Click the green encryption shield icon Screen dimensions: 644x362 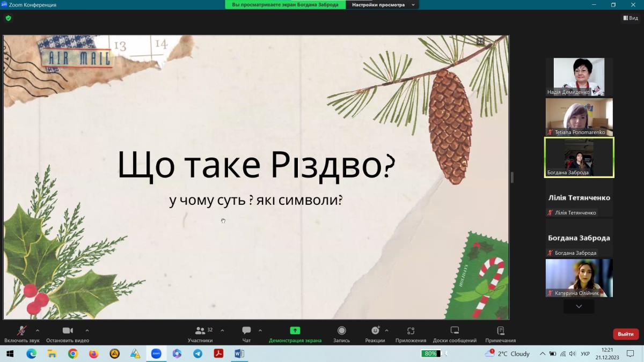[8, 18]
